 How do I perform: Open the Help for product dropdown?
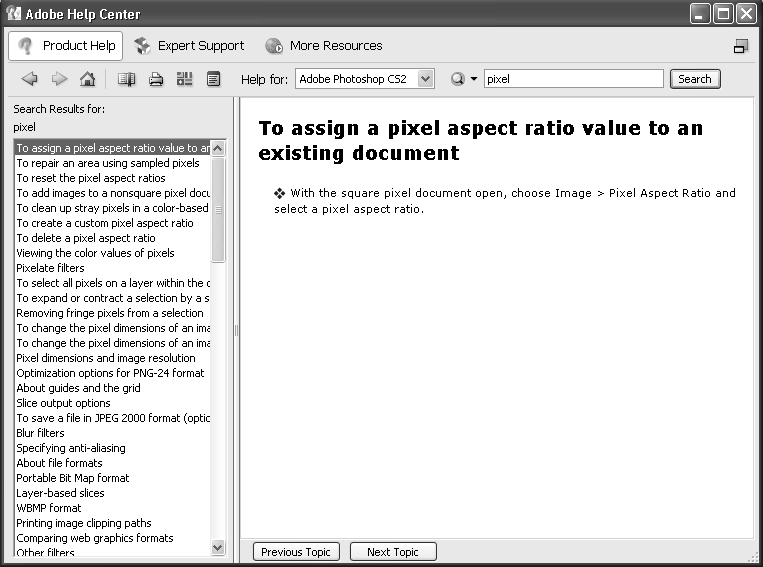tap(364, 79)
